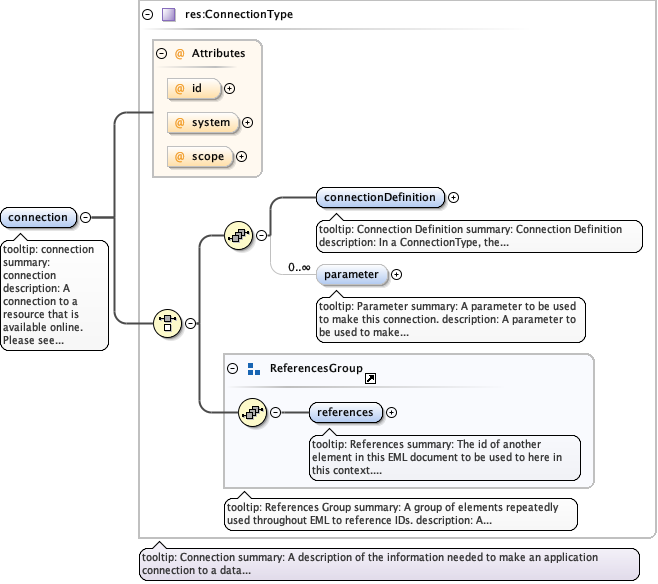Collapse the connection element minus button
Image resolution: width=658 pixels, height=584 pixels.
point(85,217)
